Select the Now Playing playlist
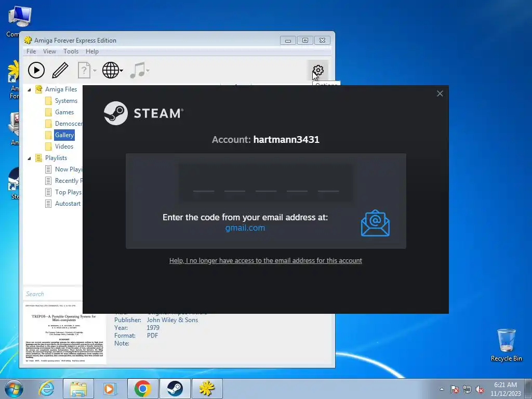The width and height of the screenshot is (532, 399). pos(69,169)
